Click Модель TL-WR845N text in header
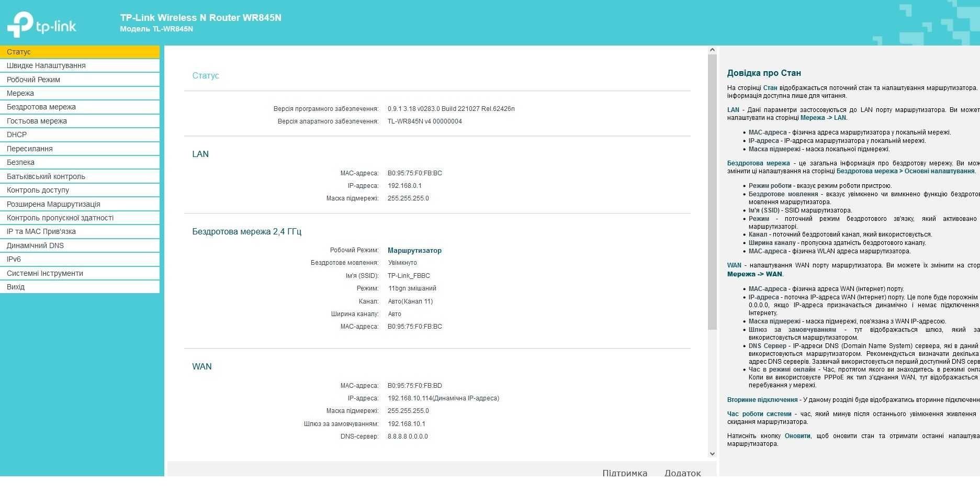This screenshot has width=980, height=504. click(156, 29)
